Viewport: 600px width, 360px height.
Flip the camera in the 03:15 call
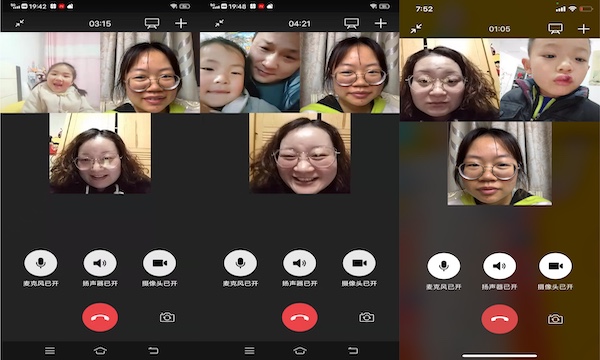tap(167, 317)
